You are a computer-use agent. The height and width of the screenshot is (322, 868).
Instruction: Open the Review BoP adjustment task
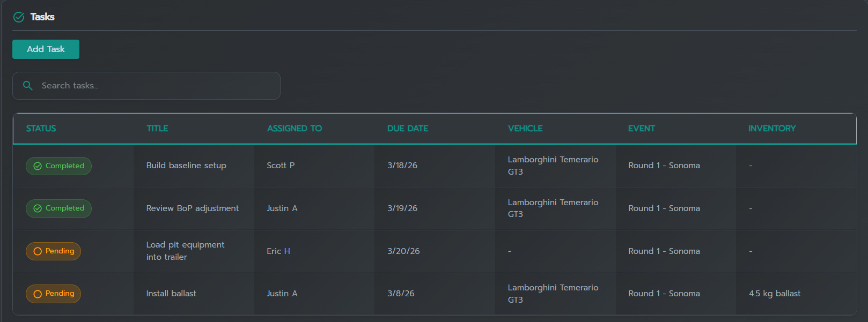click(x=193, y=208)
